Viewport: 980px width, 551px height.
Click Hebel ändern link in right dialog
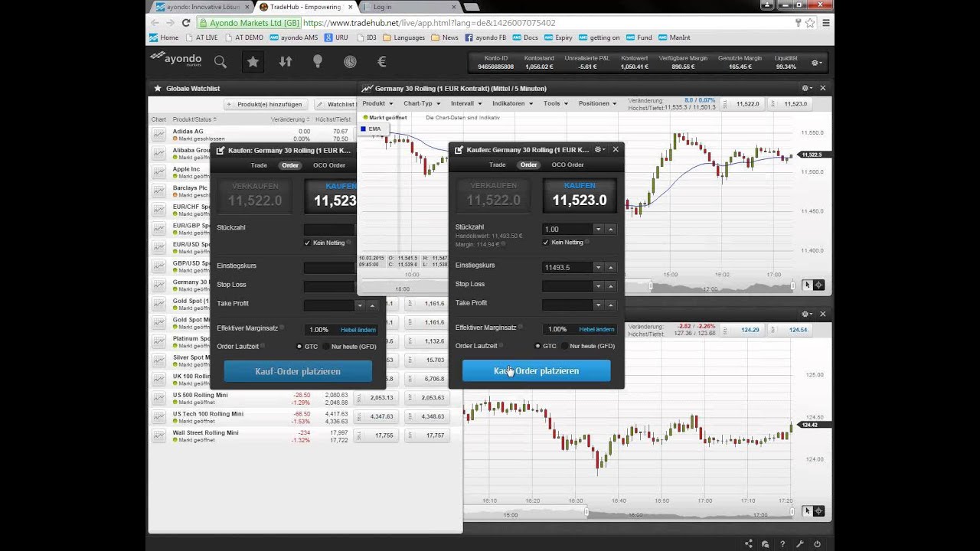click(x=596, y=329)
